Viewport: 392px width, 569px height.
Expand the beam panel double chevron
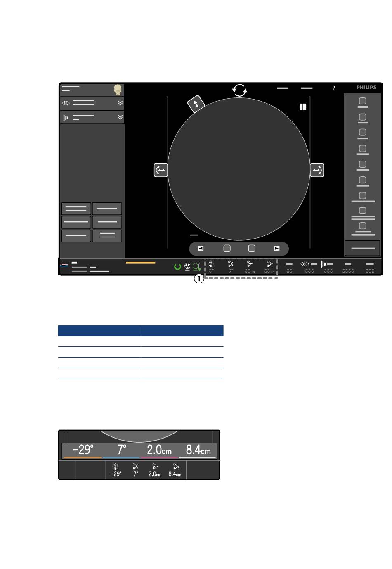click(120, 117)
